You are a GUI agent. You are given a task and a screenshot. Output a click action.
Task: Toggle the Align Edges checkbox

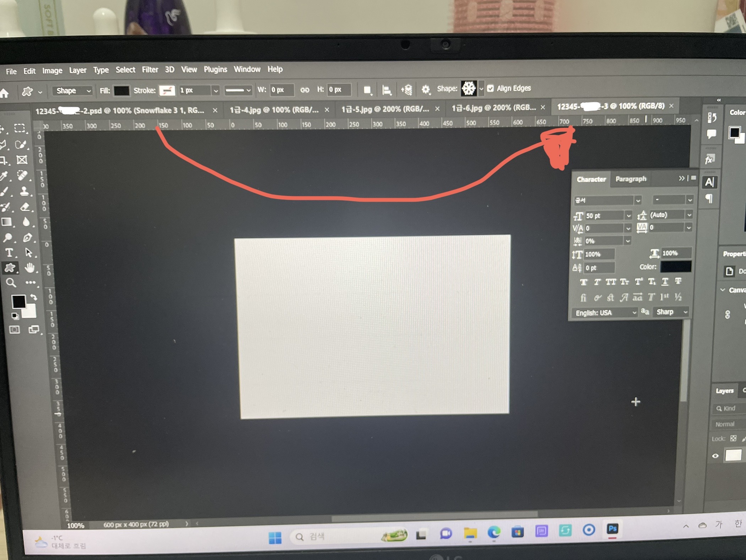tap(491, 88)
